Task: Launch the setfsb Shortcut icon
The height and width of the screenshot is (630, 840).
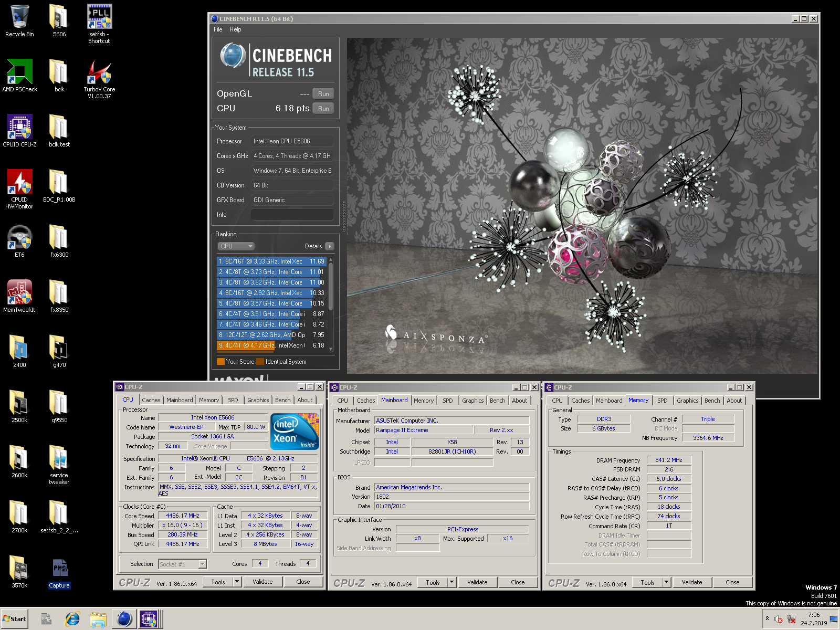Action: tap(99, 24)
